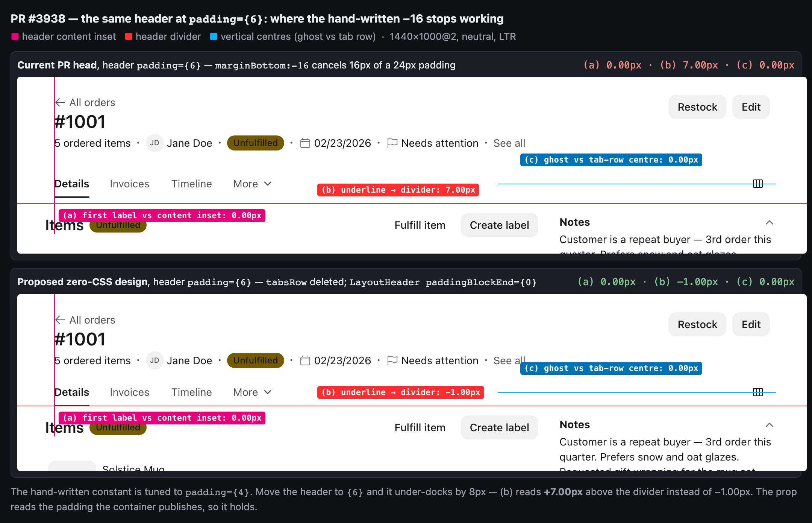Click the Restock button in the Proposed zero-CSS design panel

(x=697, y=324)
